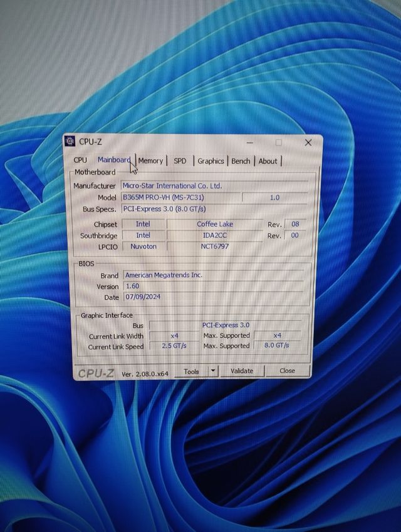Click the Chipset Coffee Lake field
The width and height of the screenshot is (401, 532).
tap(214, 224)
